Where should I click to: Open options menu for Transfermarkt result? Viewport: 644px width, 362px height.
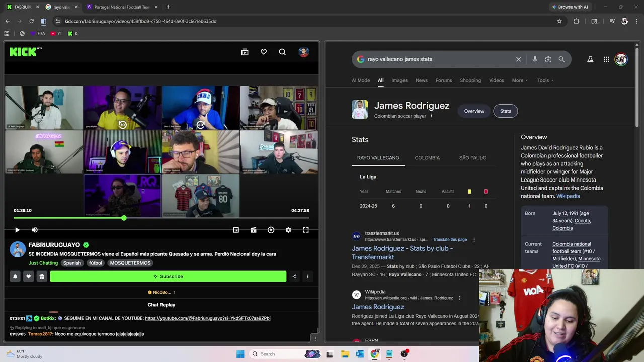point(474,240)
